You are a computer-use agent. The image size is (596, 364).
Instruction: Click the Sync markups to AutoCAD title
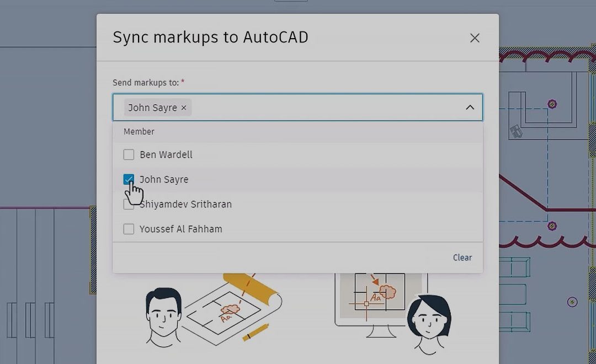click(210, 38)
